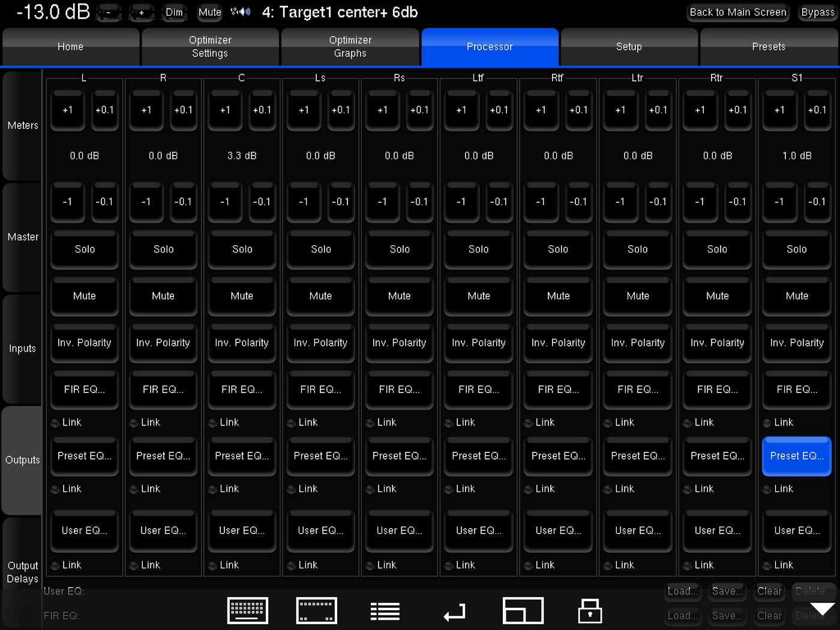Solo the Ls channel
The width and height of the screenshot is (840, 630).
pos(320,249)
